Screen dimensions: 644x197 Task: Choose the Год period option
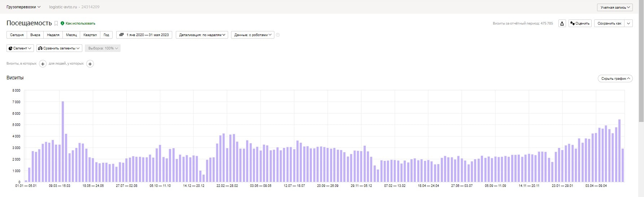point(106,35)
